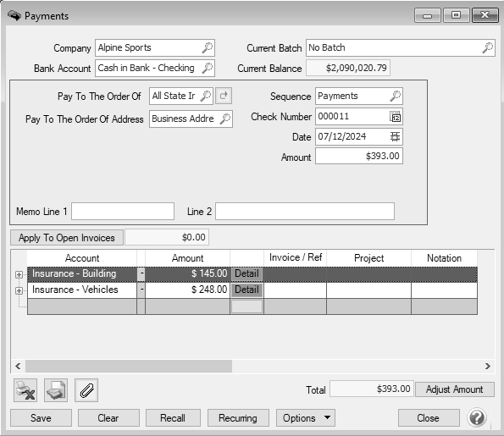Click the paperclip attachment icon
The width and height of the screenshot is (504, 436).
tap(86, 390)
